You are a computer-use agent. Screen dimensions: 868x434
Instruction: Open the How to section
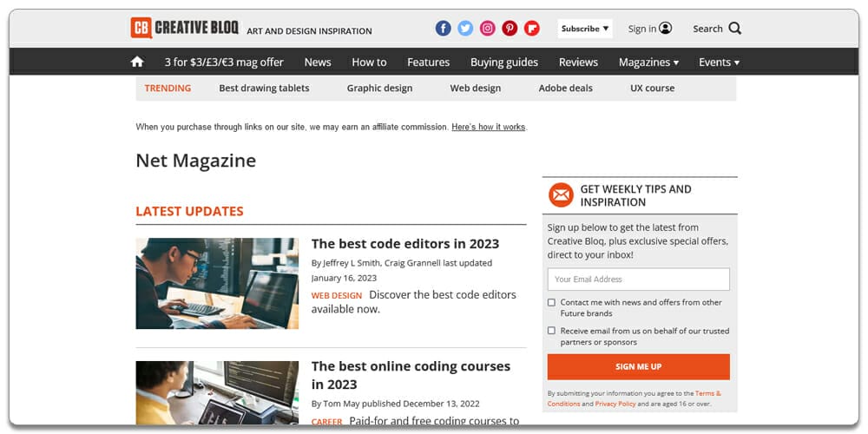coord(369,62)
